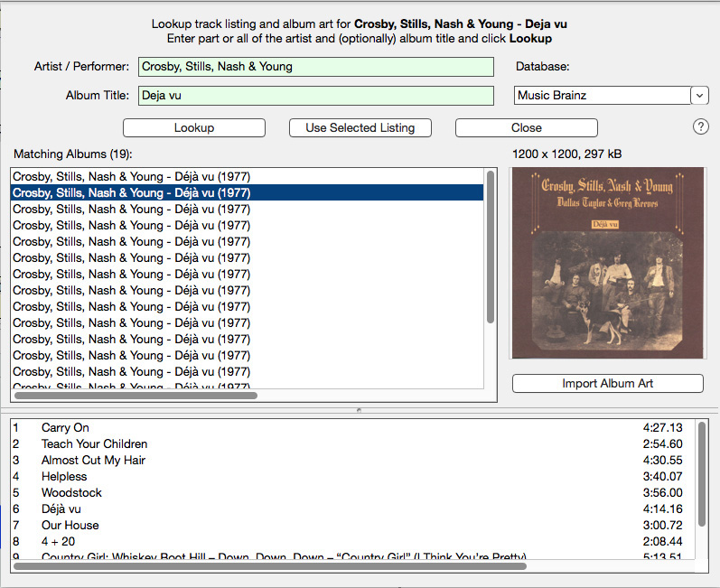This screenshot has width=720, height=588.
Task: Click the Import Album Art button
Action: pos(607,383)
